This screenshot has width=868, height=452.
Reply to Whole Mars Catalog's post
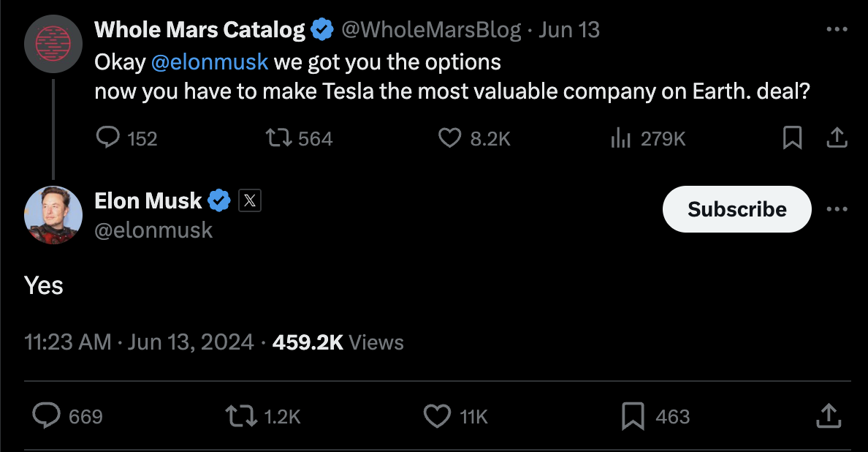pyautogui.click(x=108, y=138)
